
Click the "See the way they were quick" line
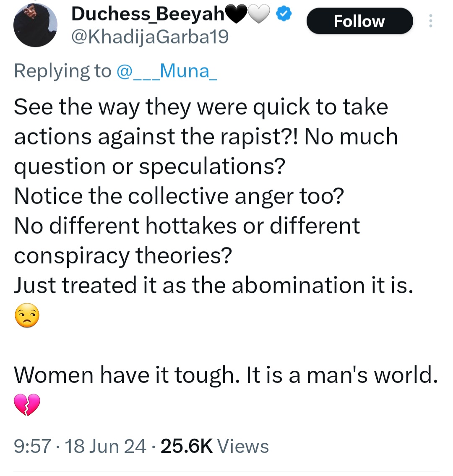click(x=201, y=107)
